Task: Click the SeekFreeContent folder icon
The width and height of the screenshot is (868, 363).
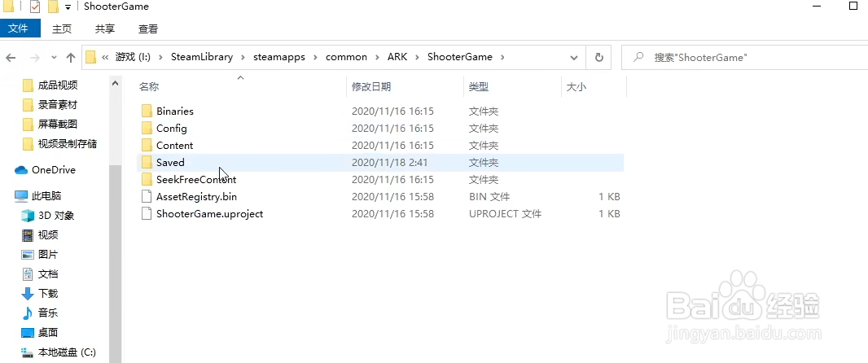Action: coord(146,180)
